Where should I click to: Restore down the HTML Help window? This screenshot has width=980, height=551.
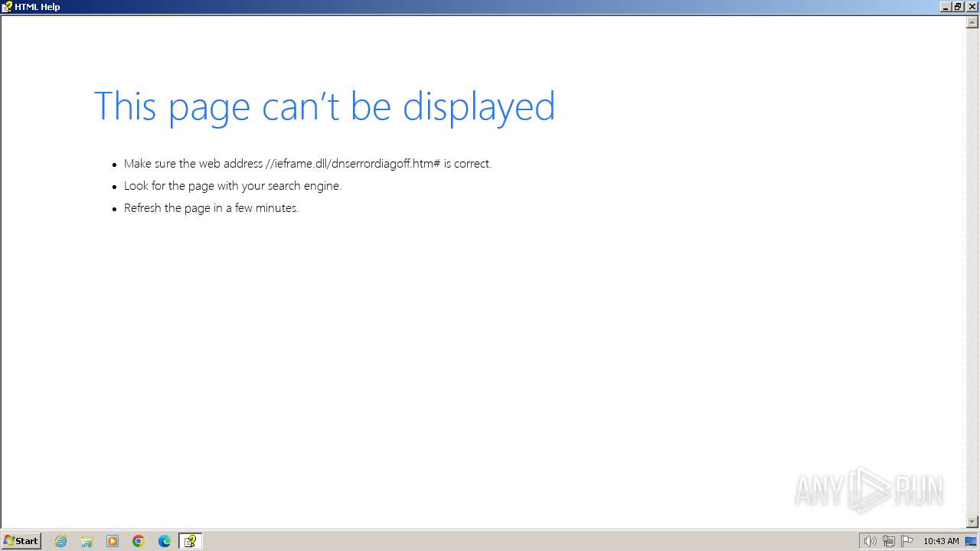958,7
